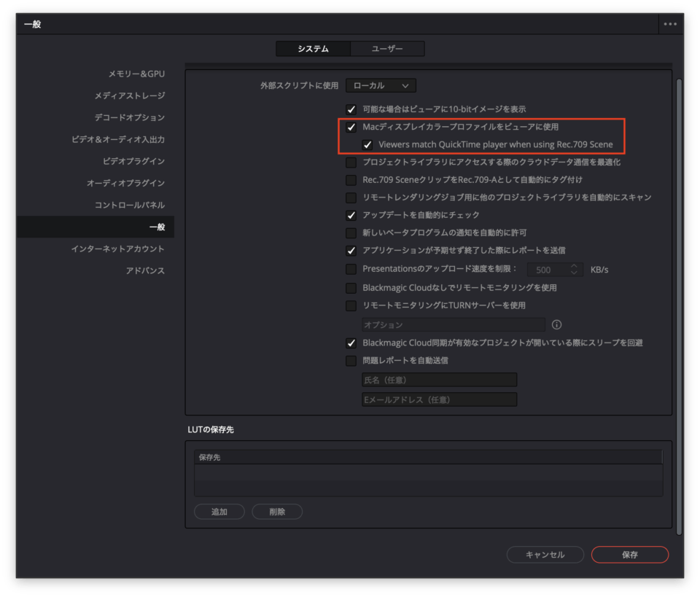This screenshot has width=700, height=597.
Task: Open インターネットアカウント settings
Action: (x=118, y=249)
